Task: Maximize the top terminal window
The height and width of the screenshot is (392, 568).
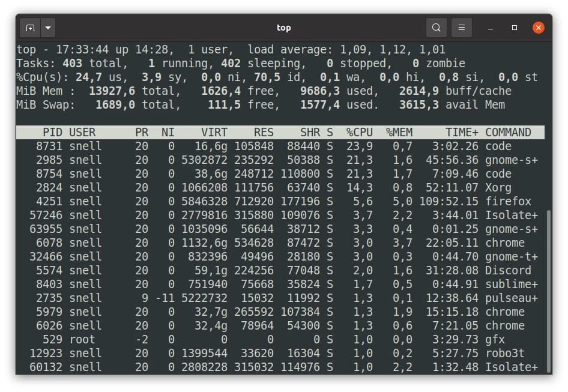Action: (515, 28)
